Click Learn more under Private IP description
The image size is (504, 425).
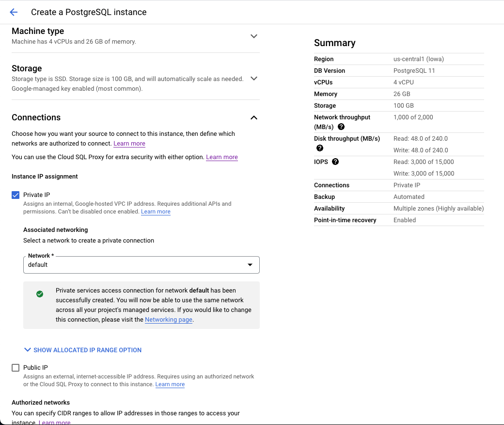[156, 211]
